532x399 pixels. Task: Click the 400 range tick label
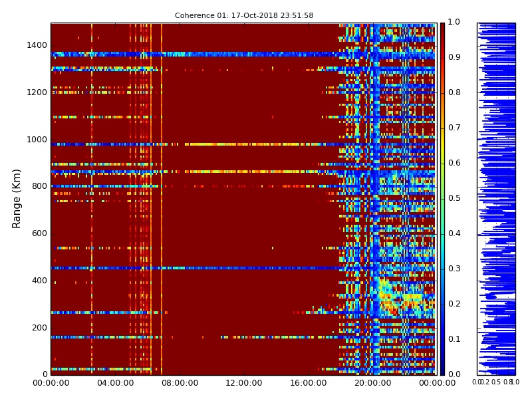[x=39, y=281]
